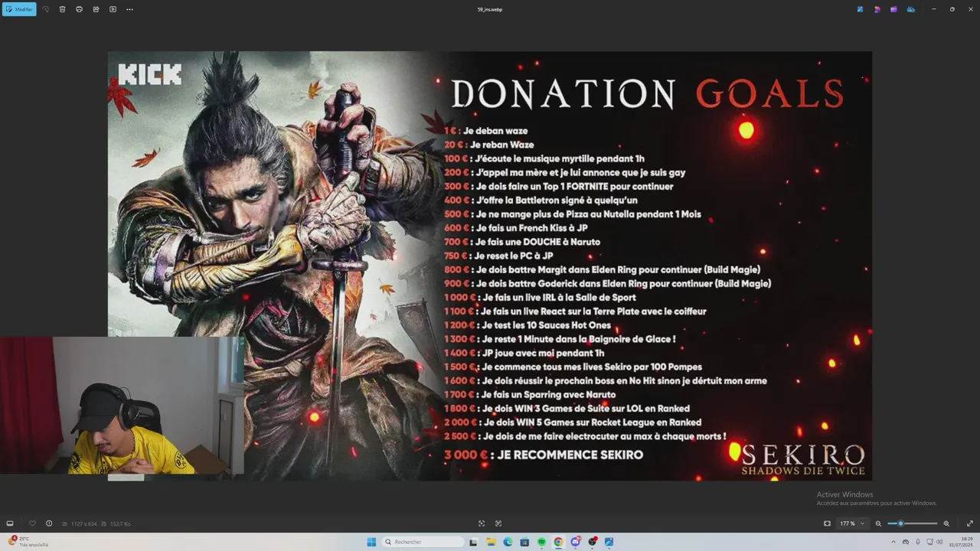Click the zoom out magnifier icon
Image resolution: width=980 pixels, height=551 pixels.
(878, 523)
